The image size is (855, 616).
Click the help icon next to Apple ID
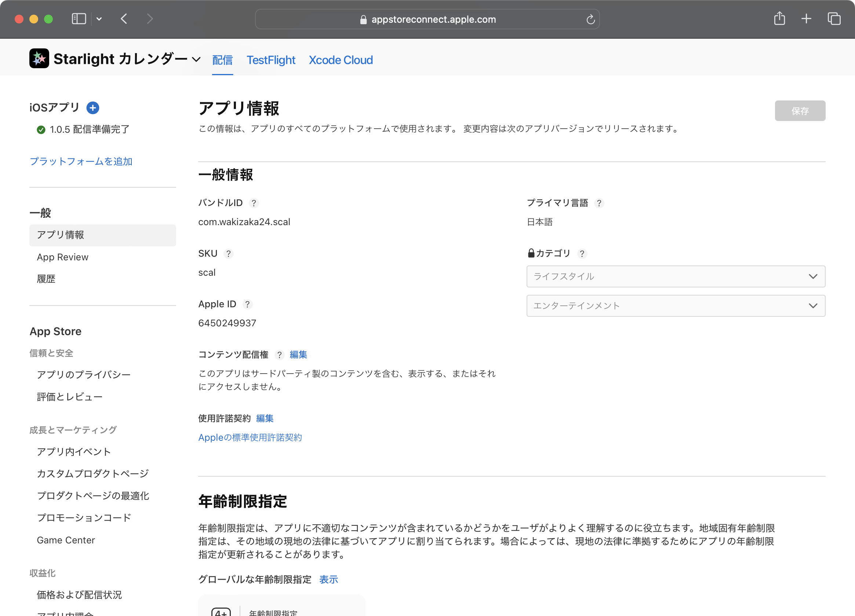[x=247, y=304]
